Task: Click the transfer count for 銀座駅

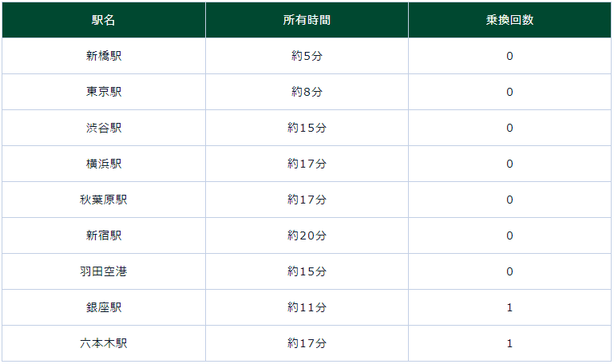Action: click(x=509, y=307)
